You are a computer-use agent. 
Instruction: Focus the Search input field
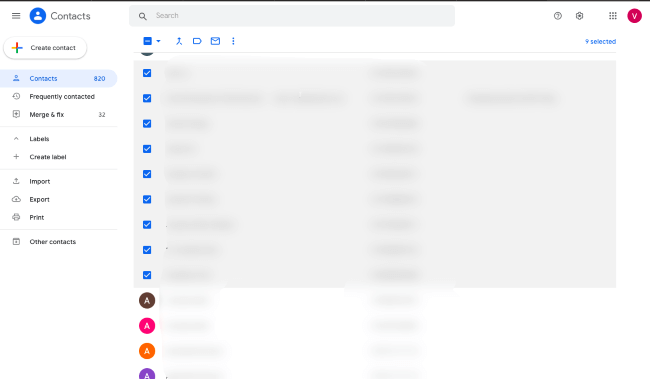click(x=292, y=16)
